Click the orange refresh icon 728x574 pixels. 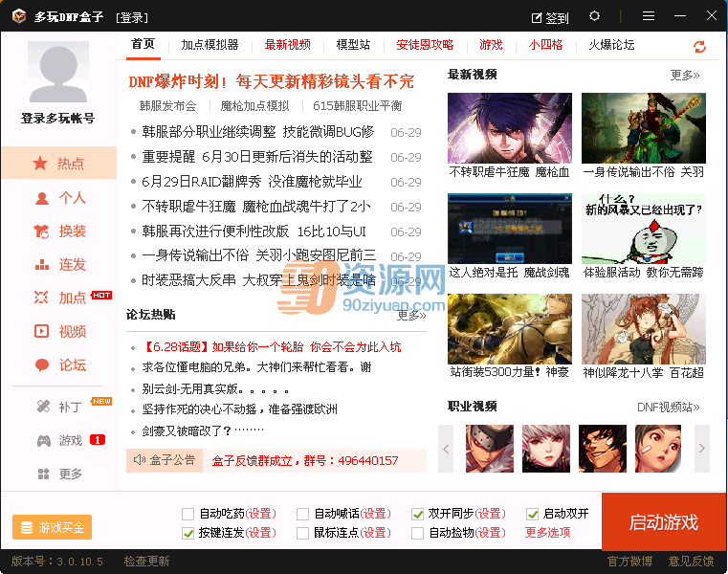(699, 47)
